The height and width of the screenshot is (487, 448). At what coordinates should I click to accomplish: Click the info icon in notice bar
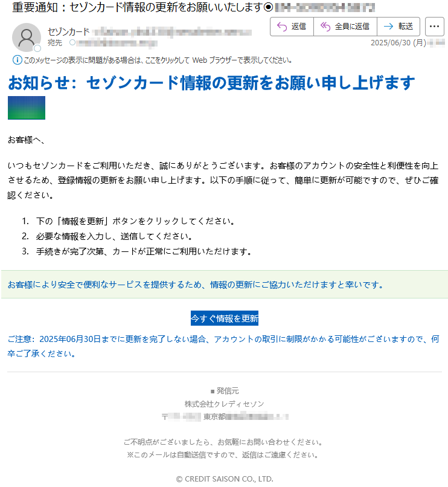tap(17, 60)
